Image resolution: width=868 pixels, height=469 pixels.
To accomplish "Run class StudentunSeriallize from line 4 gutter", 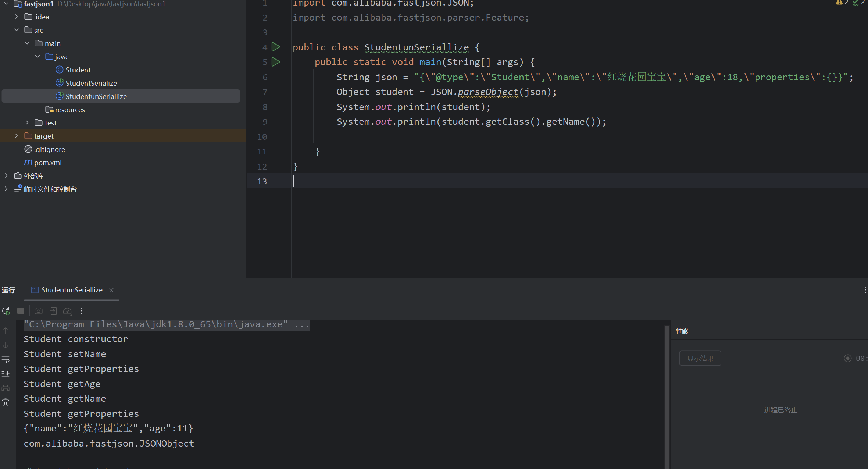I will (276, 47).
